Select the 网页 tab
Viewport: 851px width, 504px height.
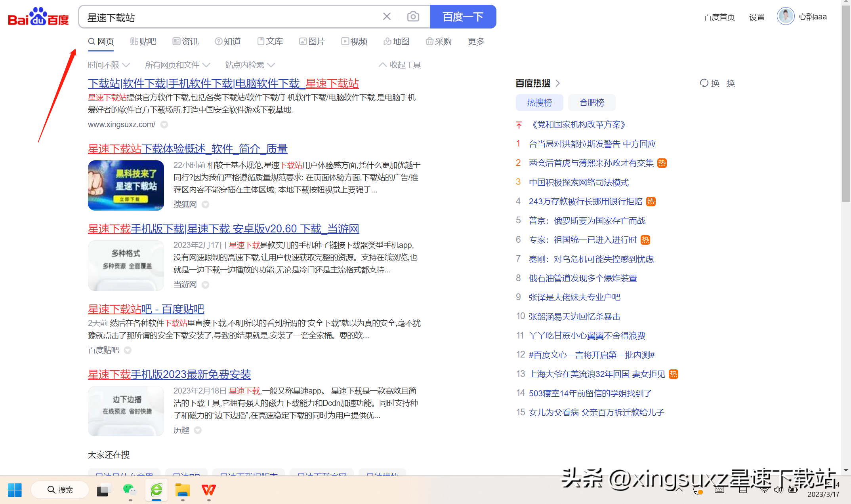coord(101,42)
